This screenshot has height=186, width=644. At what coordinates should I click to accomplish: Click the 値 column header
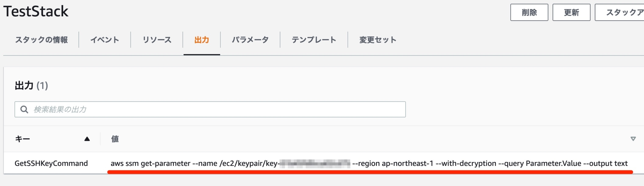[115, 138]
